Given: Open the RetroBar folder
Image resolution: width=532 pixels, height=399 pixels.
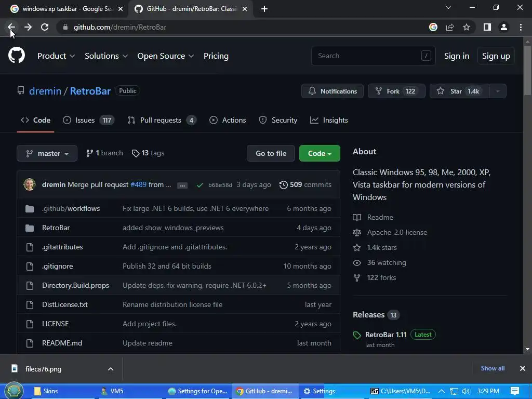Looking at the screenshot, I should pyautogui.click(x=56, y=228).
